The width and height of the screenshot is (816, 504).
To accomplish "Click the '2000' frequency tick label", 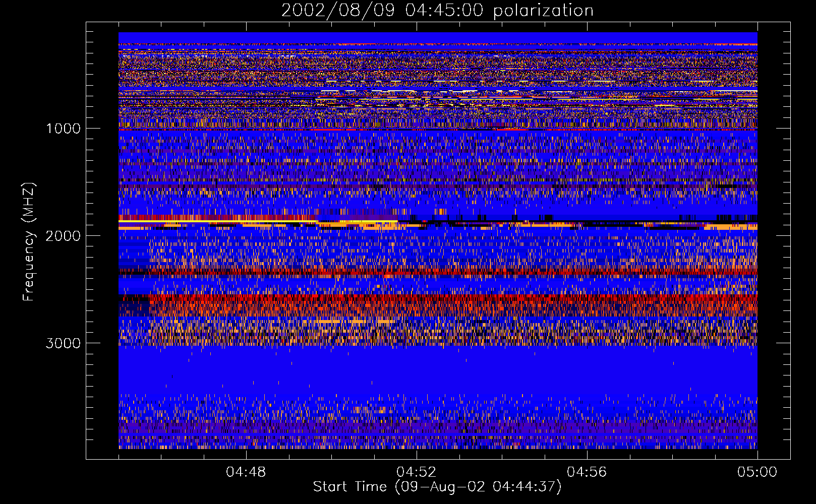I will 63,236.
